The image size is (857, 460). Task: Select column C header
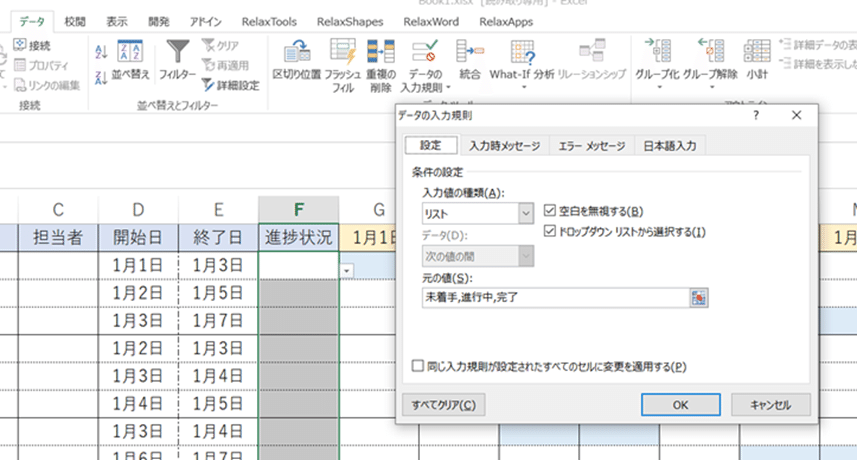(58, 210)
